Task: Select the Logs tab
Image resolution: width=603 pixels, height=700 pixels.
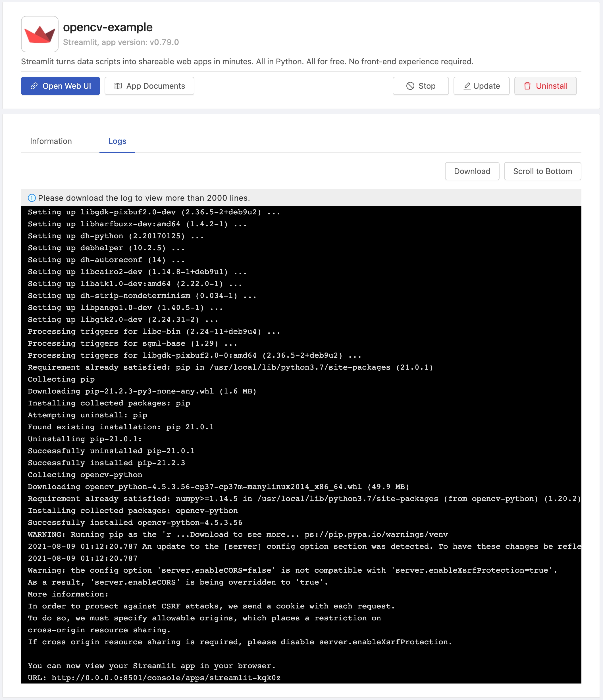Action: pyautogui.click(x=117, y=141)
